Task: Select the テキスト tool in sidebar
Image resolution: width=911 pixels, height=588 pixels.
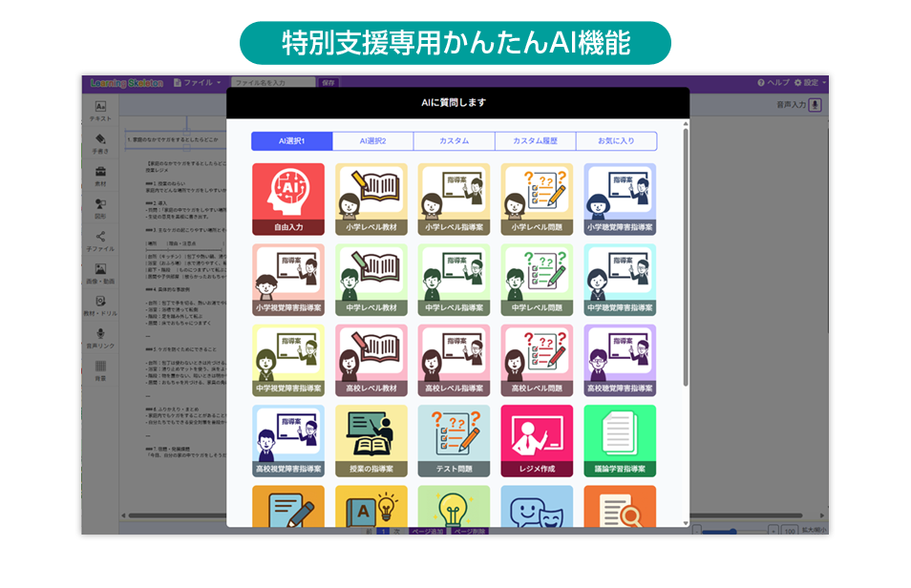Action: coord(100,111)
